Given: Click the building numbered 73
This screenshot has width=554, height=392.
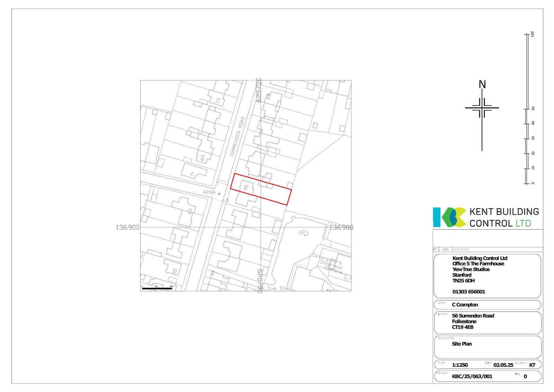Looking at the screenshot, I should (218, 101).
